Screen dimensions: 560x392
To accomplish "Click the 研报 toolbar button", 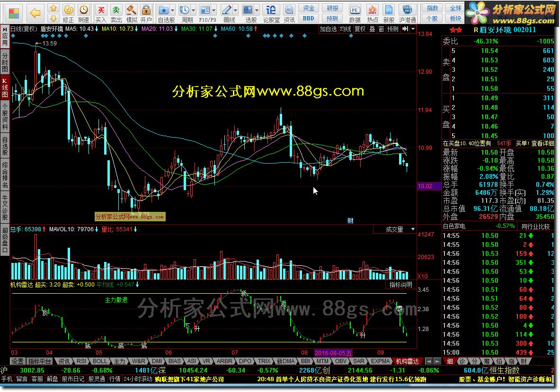I will [x=332, y=8].
